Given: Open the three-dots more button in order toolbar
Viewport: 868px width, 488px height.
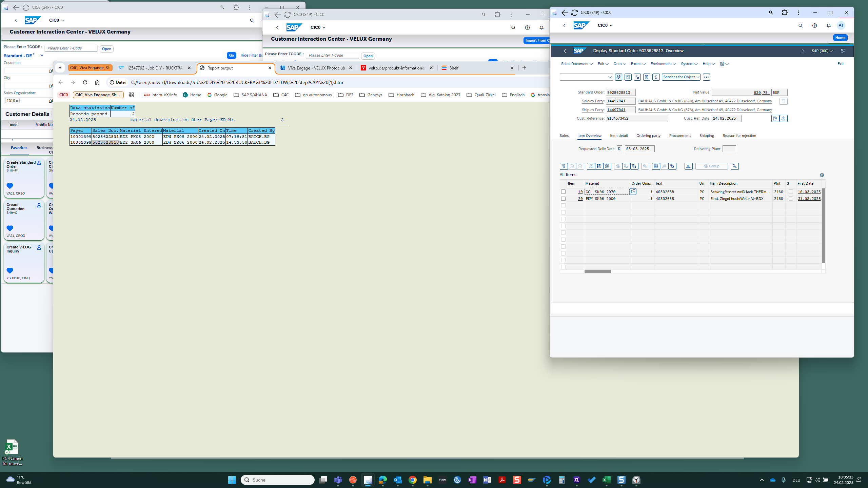Looking at the screenshot, I should pyautogui.click(x=706, y=77).
